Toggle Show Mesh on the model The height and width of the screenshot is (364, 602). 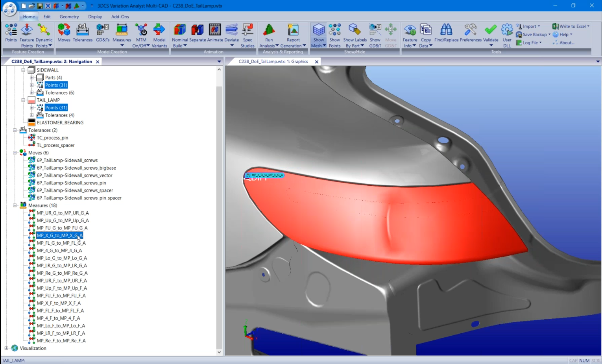(318, 34)
